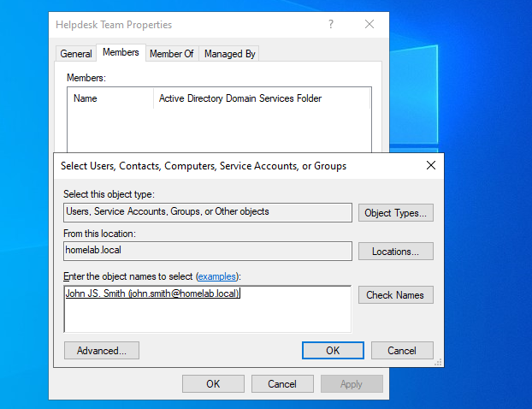Click the homelab.local location field
The height and width of the screenshot is (409, 532).
tap(207, 251)
